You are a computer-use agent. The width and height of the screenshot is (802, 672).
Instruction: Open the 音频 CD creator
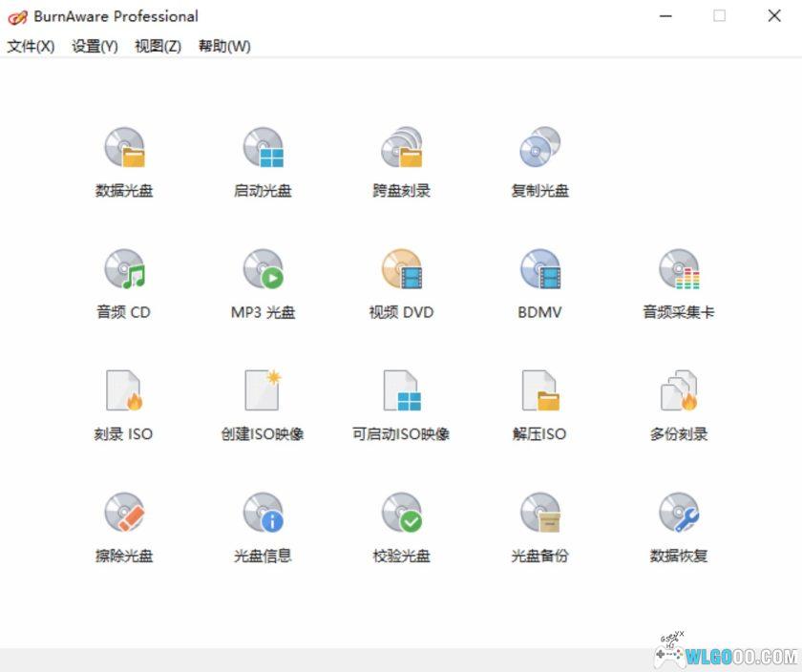[124, 282]
